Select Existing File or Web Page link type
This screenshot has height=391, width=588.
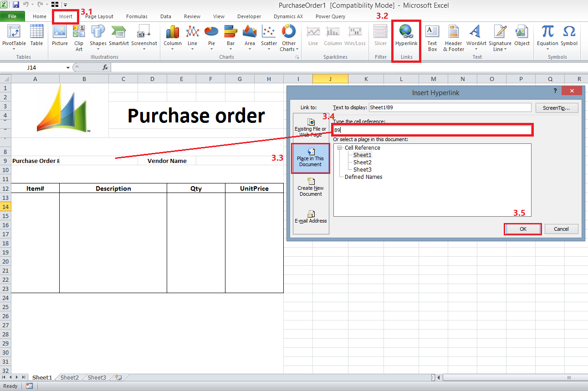click(311, 127)
